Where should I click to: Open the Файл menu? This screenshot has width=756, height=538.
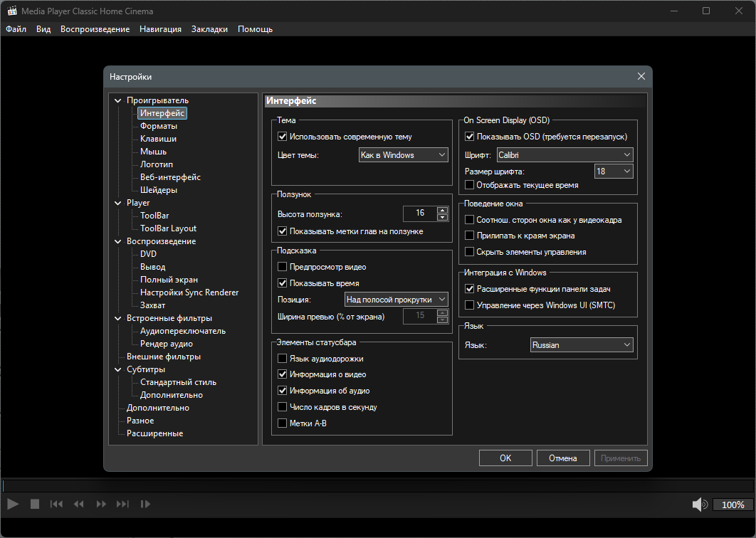coord(16,29)
